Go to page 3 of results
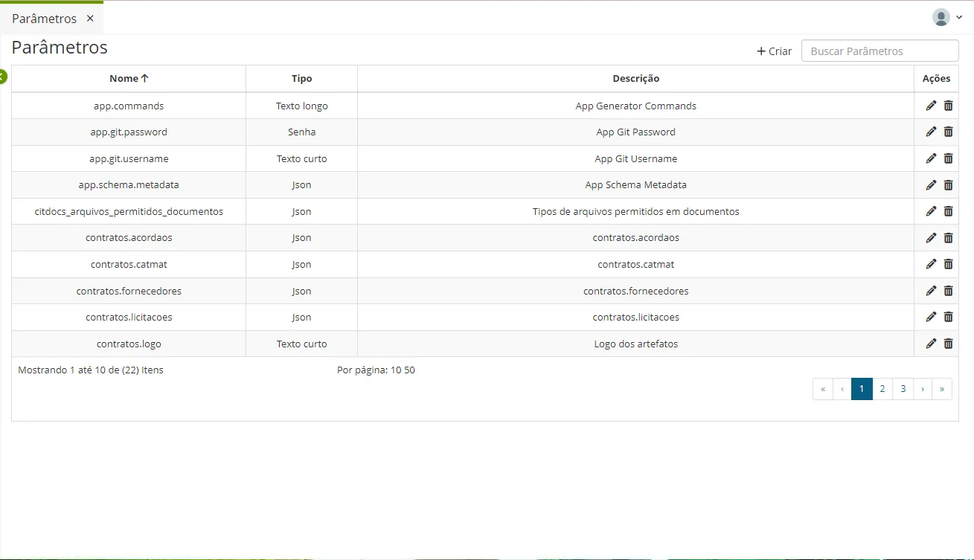Image resolution: width=974 pixels, height=560 pixels. point(903,389)
